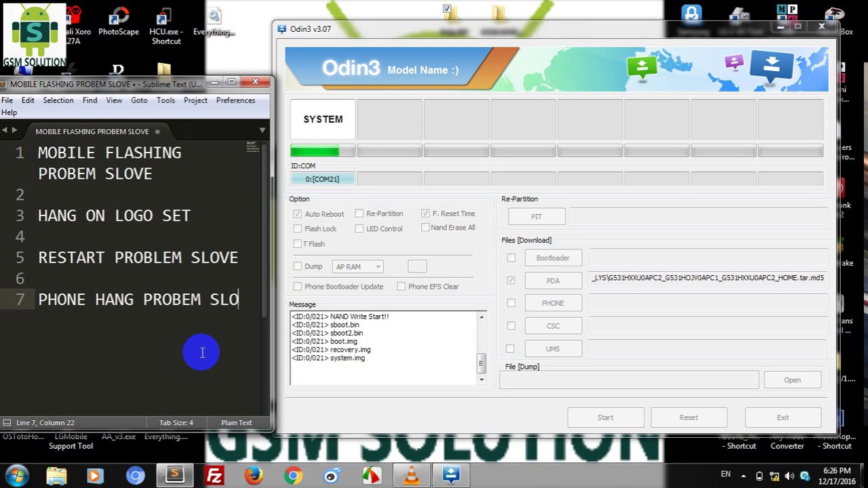868x488 pixels.
Task: Click the green download icon in the Odin3 banner
Action: click(x=642, y=66)
